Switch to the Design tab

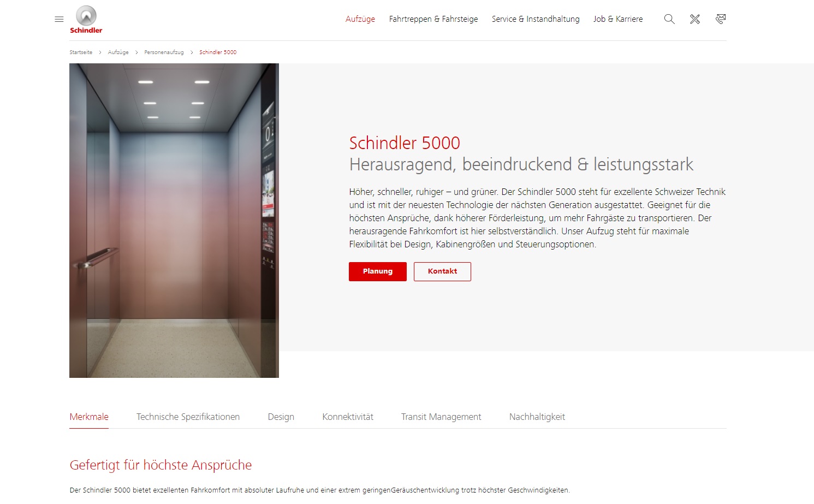281,417
